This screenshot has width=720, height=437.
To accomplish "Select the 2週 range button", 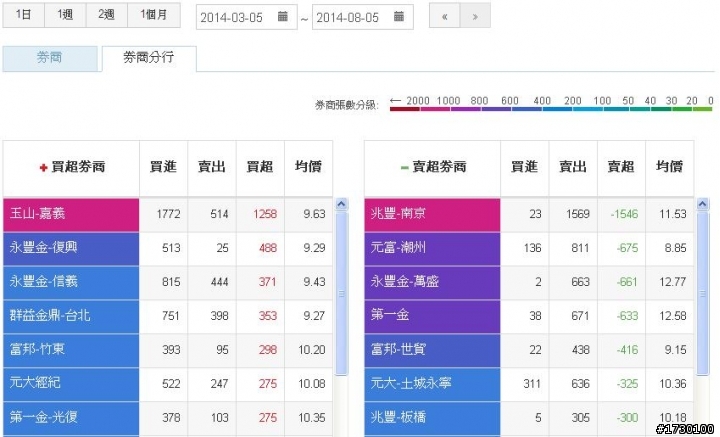I will click(107, 15).
